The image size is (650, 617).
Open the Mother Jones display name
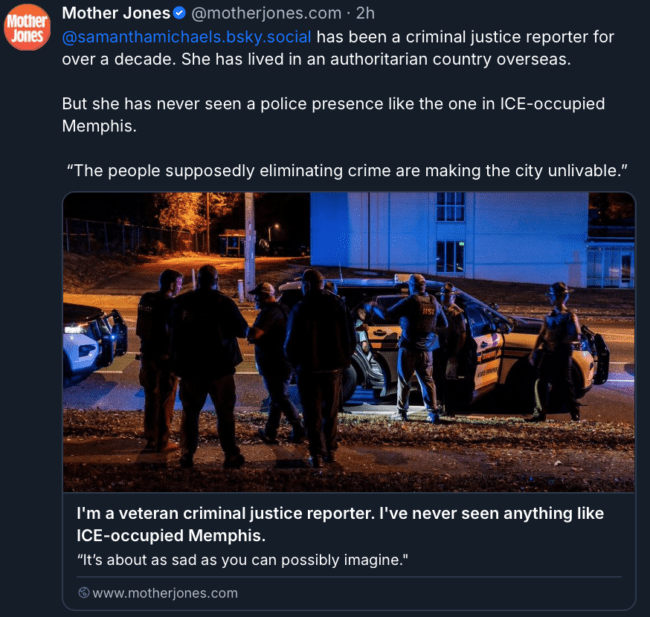(x=116, y=13)
